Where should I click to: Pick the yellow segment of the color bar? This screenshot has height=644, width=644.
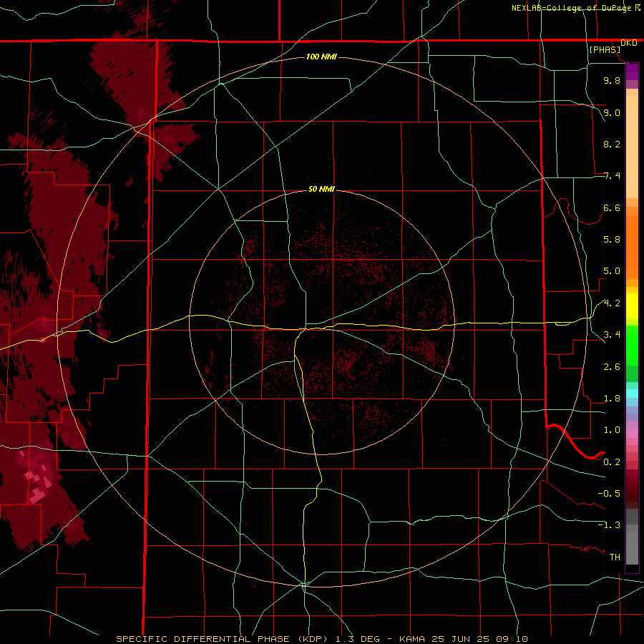pyautogui.click(x=632, y=306)
